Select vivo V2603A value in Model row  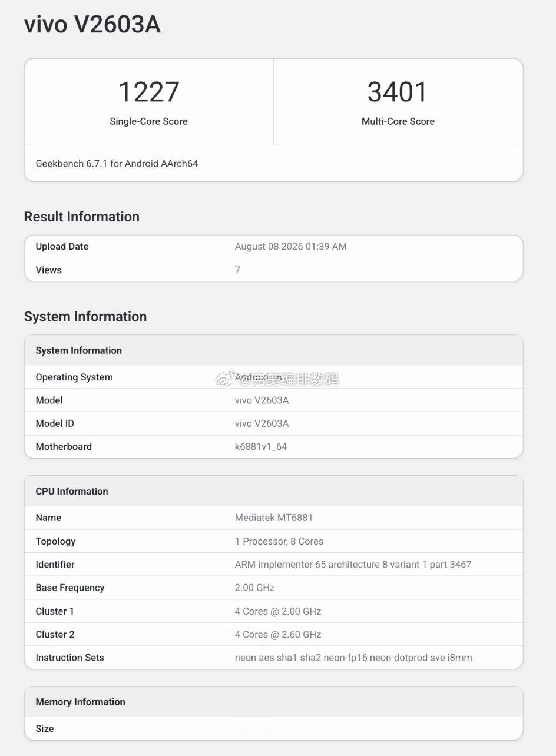(x=262, y=400)
